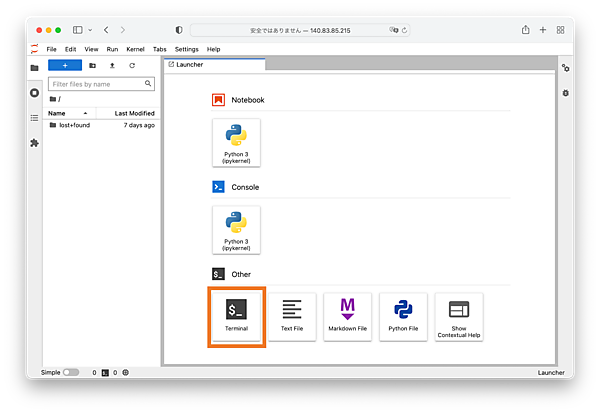Create a new Markdown File
The height and width of the screenshot is (413, 600).
coord(348,317)
